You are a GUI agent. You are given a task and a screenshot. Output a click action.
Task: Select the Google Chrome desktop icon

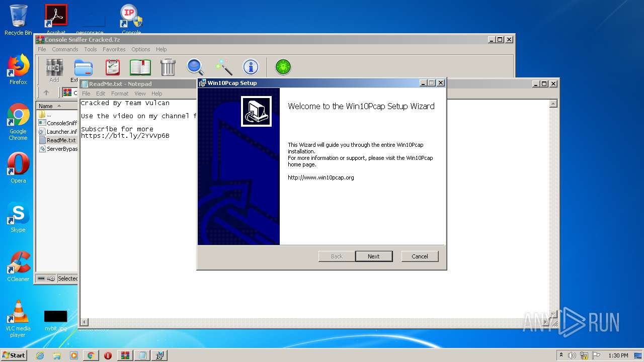(x=18, y=122)
